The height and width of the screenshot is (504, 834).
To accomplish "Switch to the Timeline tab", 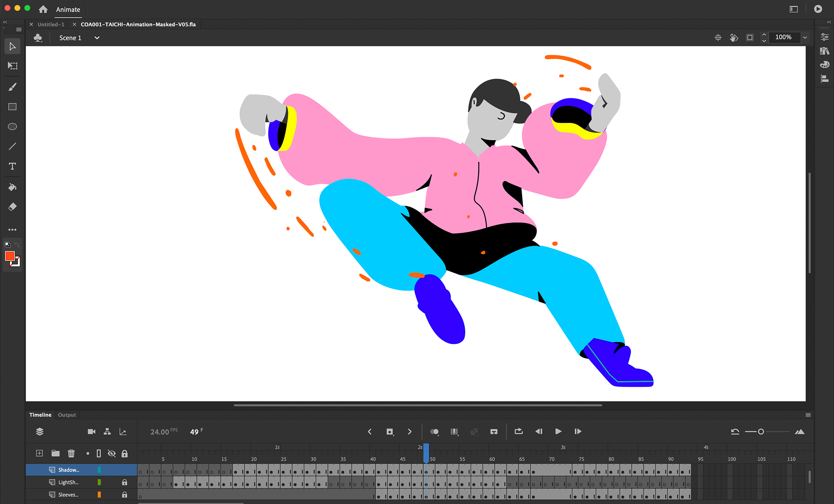I will point(40,415).
